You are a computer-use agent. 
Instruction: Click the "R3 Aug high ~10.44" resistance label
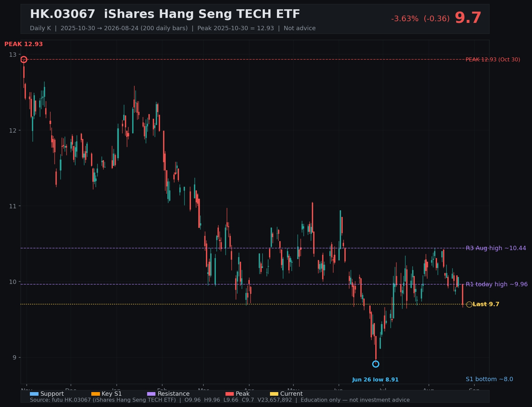(x=496, y=248)
